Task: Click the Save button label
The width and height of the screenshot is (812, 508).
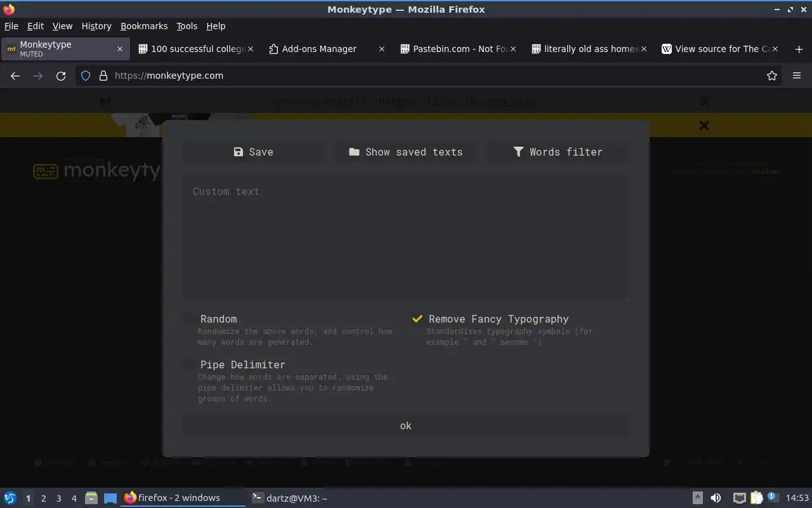Action: pyautogui.click(x=261, y=152)
